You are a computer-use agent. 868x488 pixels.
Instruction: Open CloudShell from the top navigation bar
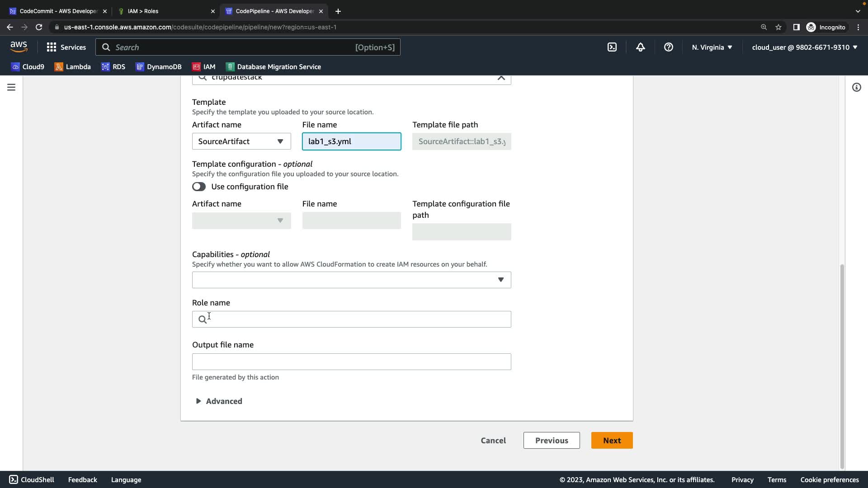point(612,47)
